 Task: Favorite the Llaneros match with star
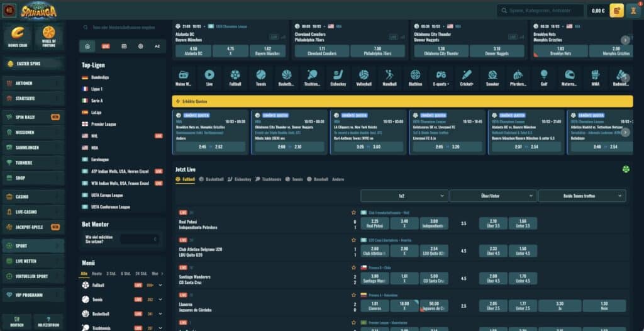coord(353,295)
